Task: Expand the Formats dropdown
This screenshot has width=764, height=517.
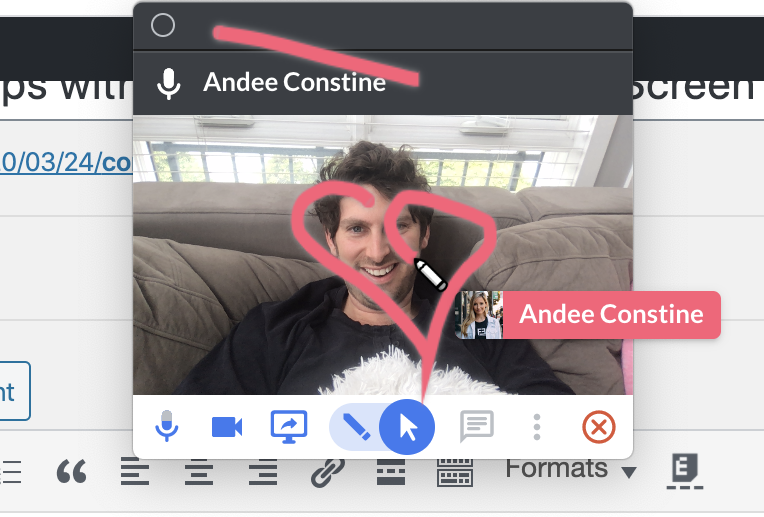Action: [x=571, y=469]
